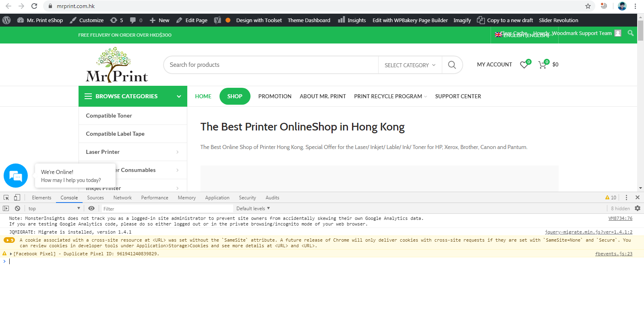Go to the Home menu link
The height and width of the screenshot is (329, 644).
click(203, 96)
